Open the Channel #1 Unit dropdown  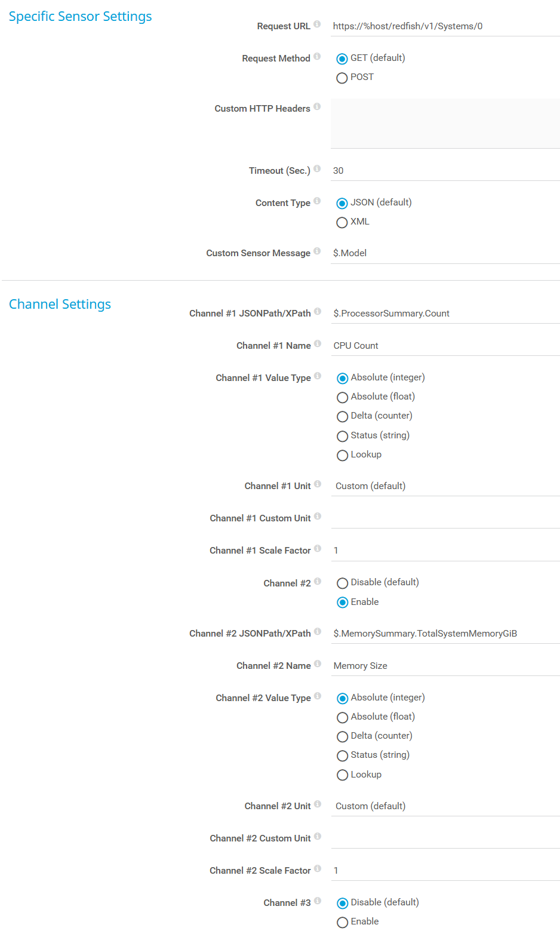tap(445, 486)
